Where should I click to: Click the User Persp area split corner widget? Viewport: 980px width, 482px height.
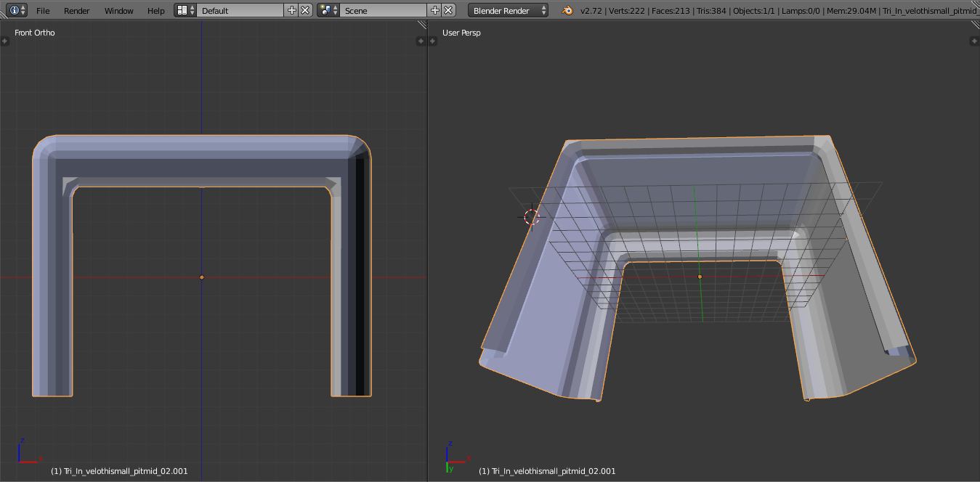(974, 25)
